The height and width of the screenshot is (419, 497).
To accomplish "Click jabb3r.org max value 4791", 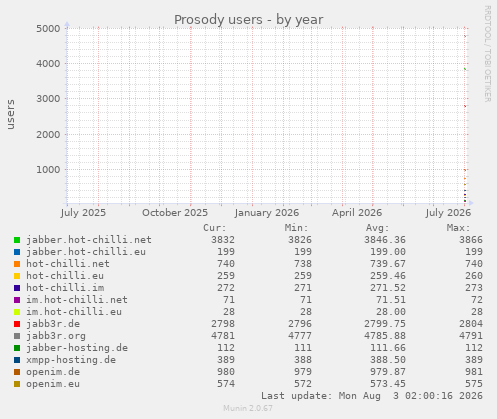I will pyautogui.click(x=471, y=336).
